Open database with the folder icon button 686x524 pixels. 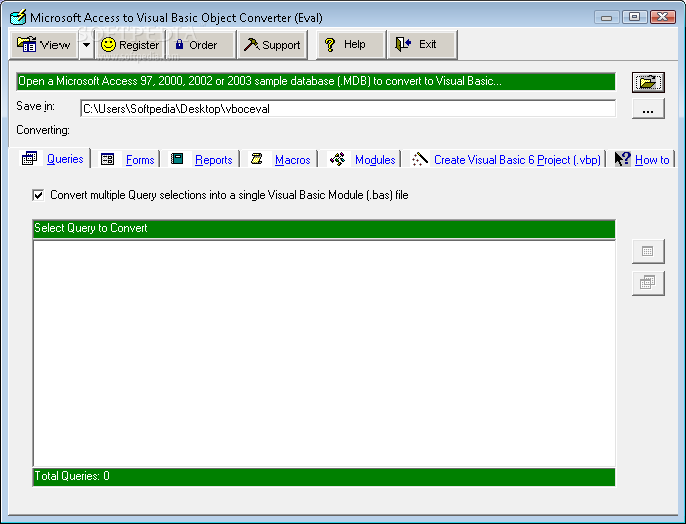coord(648,82)
